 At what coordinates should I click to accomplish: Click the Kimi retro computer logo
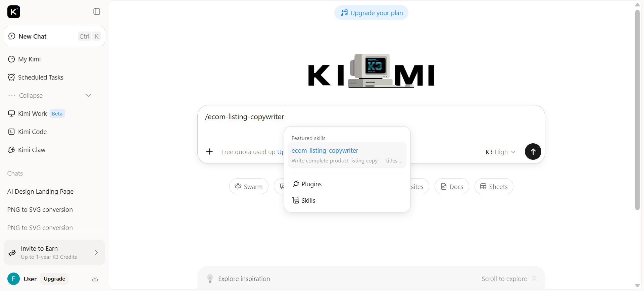coord(371,70)
